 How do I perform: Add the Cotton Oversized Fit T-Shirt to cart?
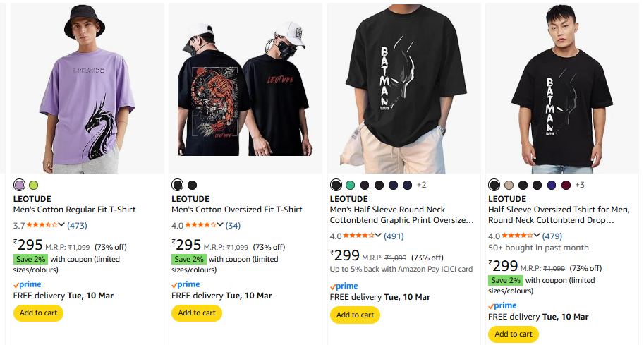pyautogui.click(x=196, y=313)
